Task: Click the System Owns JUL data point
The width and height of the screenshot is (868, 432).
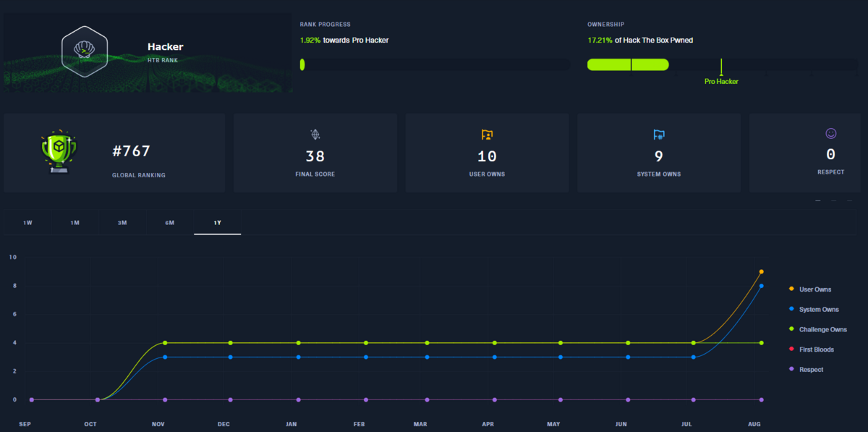Action: [694, 357]
